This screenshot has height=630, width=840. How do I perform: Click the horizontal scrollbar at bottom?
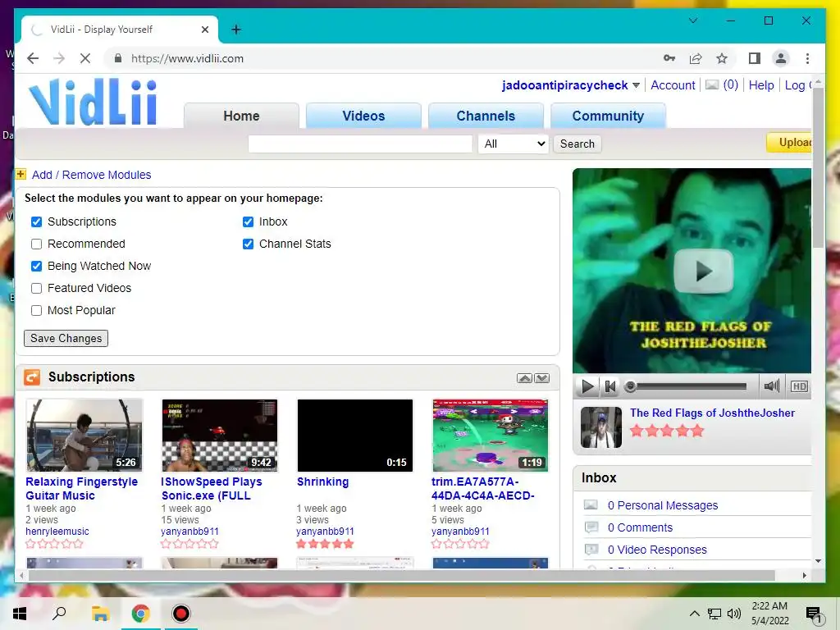coord(402,575)
